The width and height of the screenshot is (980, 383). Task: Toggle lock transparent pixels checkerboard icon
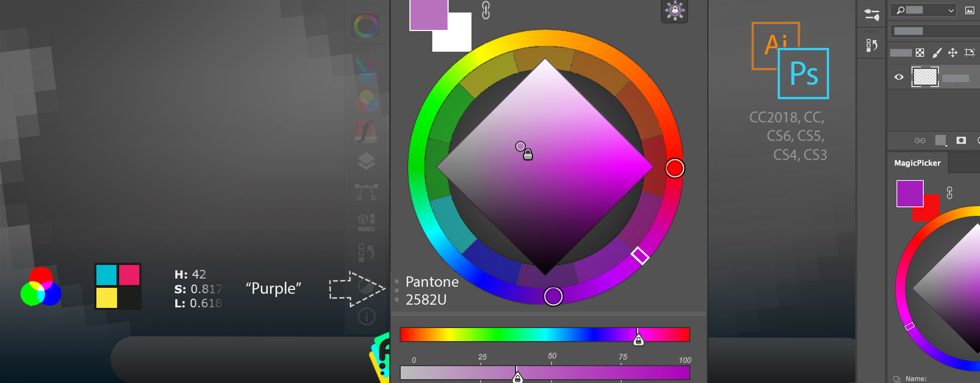[920, 53]
